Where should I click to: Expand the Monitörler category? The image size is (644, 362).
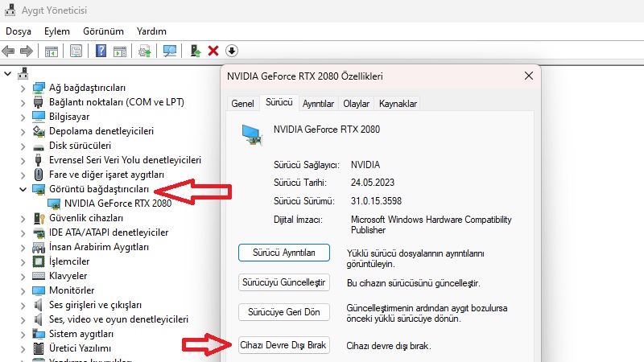click(23, 291)
